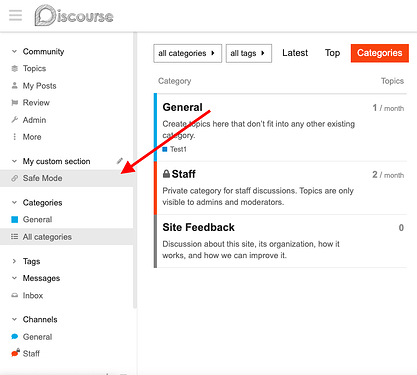Click the Staff channel locked chat icon
This screenshot has width=417, height=375.
(15, 353)
